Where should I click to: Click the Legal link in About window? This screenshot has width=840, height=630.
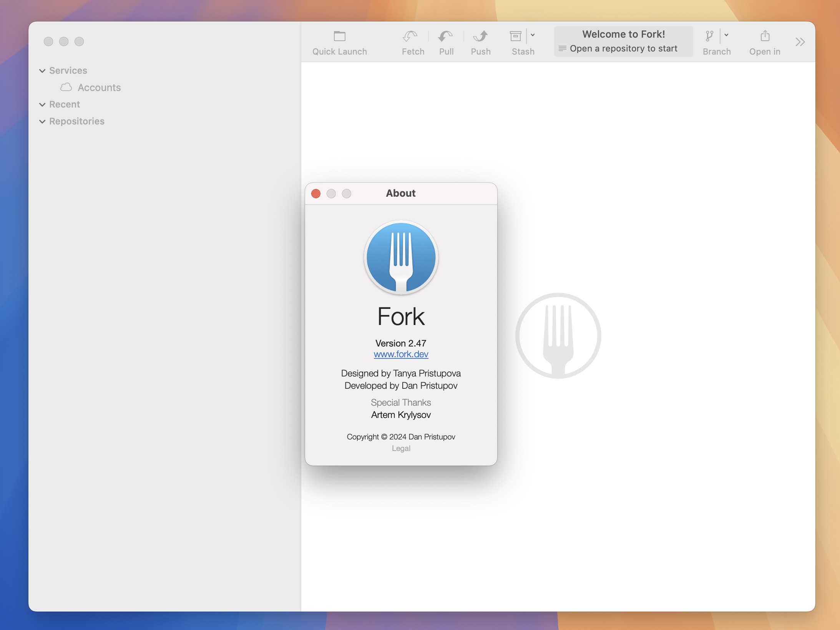pos(400,448)
